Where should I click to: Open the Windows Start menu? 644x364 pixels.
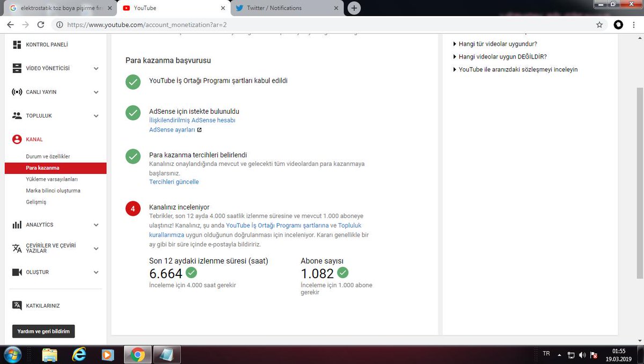(x=12, y=354)
